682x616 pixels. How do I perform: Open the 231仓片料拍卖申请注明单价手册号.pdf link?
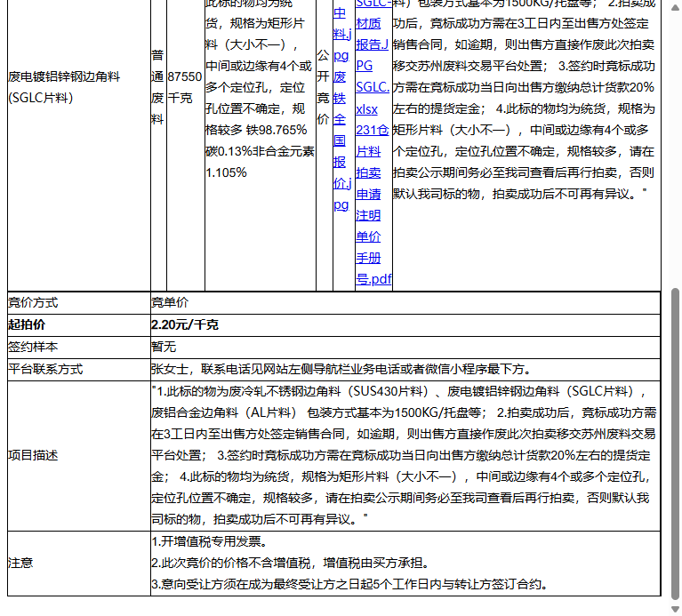point(373,204)
